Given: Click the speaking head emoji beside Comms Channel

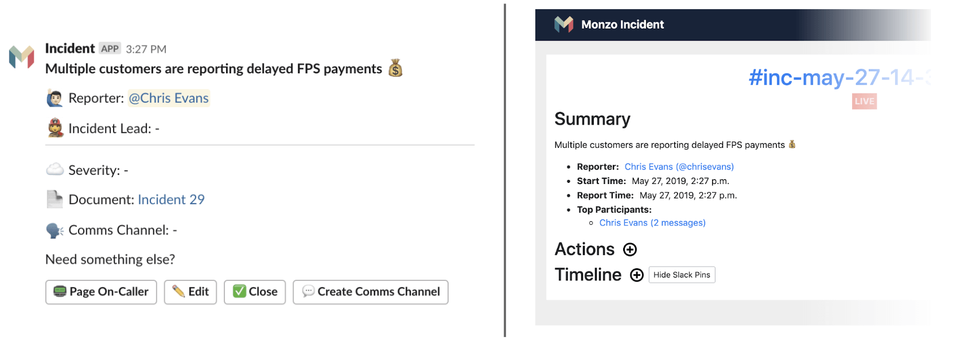Looking at the screenshot, I should click(x=55, y=230).
